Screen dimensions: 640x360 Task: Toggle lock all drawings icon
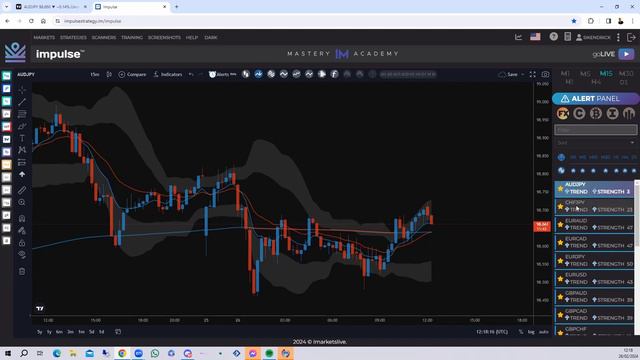coord(22,243)
